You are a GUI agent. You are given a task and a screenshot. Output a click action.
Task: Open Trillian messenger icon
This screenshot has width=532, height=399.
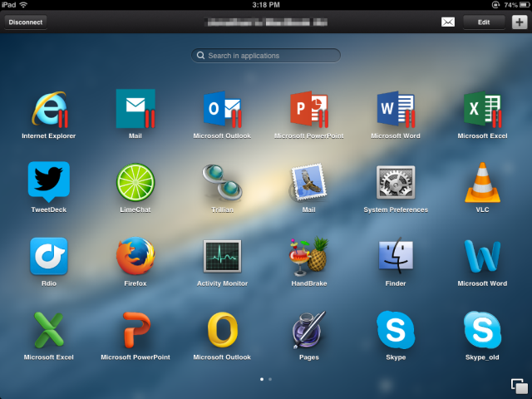[222, 183]
